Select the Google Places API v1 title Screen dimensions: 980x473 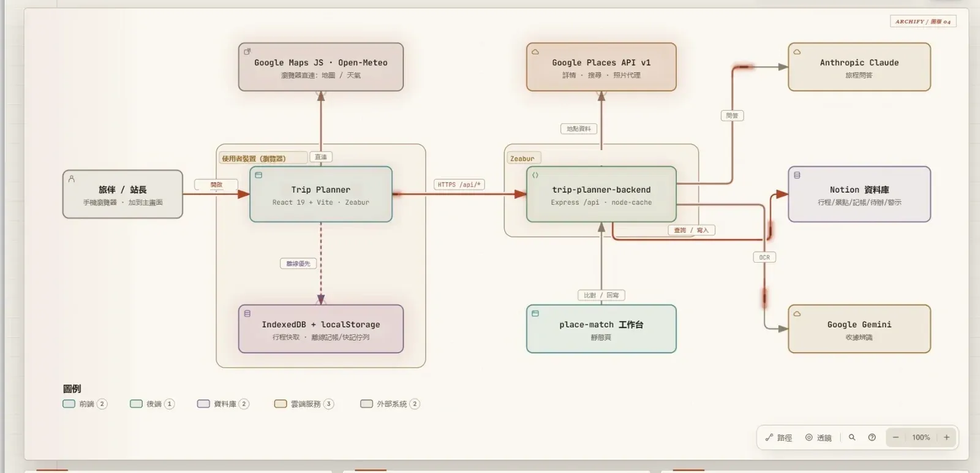pos(601,62)
